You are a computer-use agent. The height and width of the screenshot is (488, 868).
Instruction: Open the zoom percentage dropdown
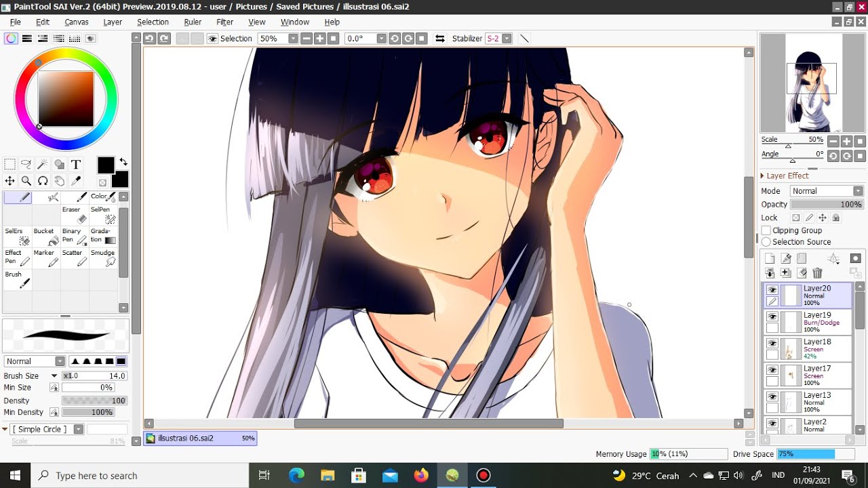click(x=293, y=39)
